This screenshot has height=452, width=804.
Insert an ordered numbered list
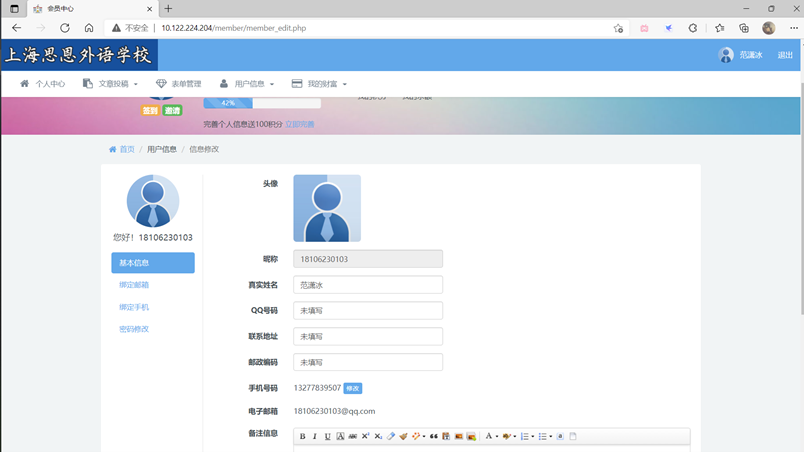pyautogui.click(x=525, y=436)
